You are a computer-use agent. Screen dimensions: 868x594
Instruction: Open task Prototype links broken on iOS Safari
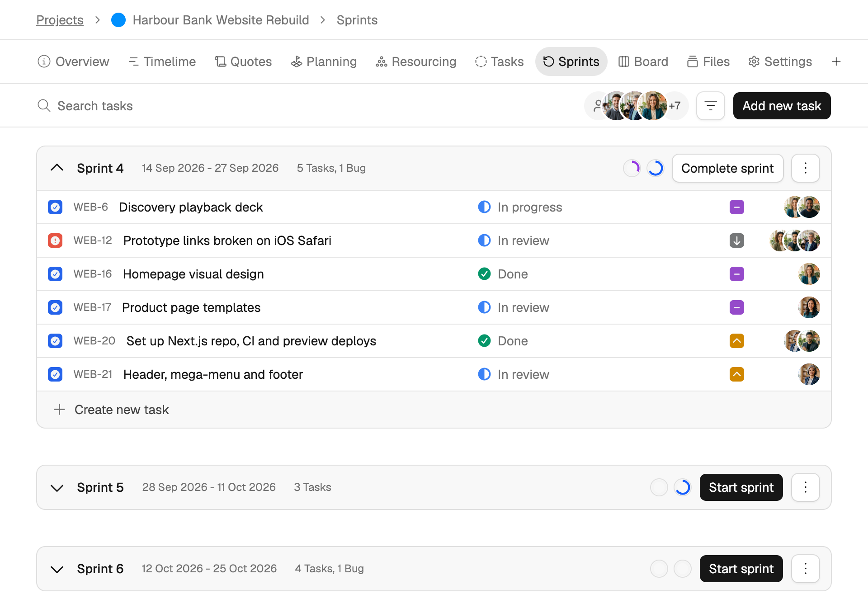tap(227, 240)
